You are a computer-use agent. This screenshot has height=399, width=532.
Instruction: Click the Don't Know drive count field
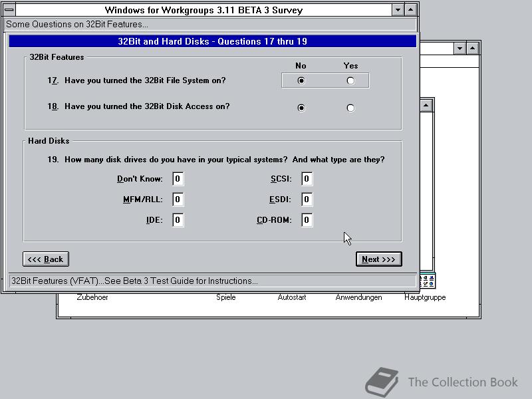pyautogui.click(x=178, y=179)
